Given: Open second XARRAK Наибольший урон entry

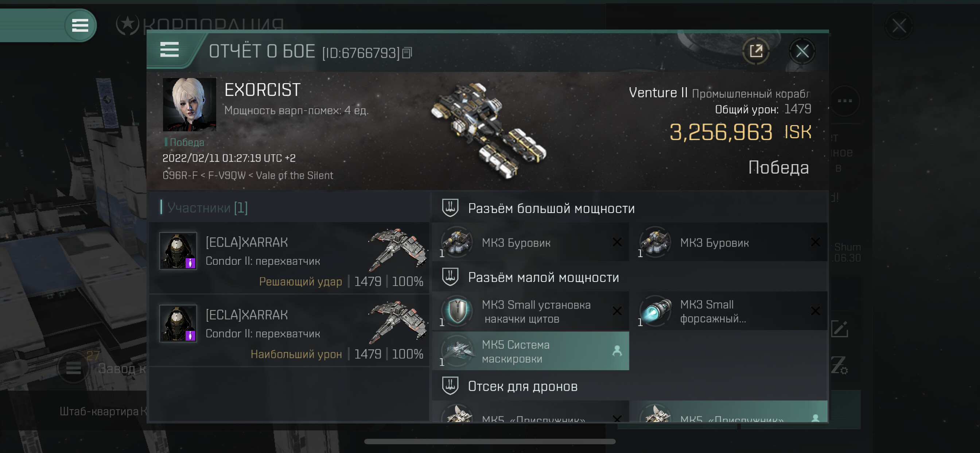Looking at the screenshot, I should click(x=289, y=331).
